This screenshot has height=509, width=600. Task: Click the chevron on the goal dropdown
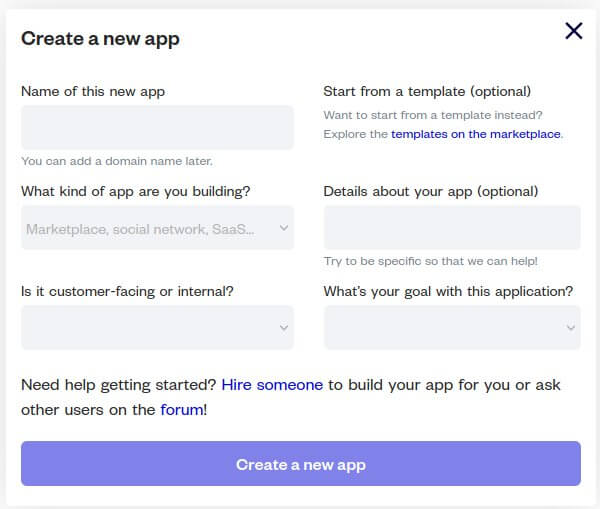pos(571,328)
